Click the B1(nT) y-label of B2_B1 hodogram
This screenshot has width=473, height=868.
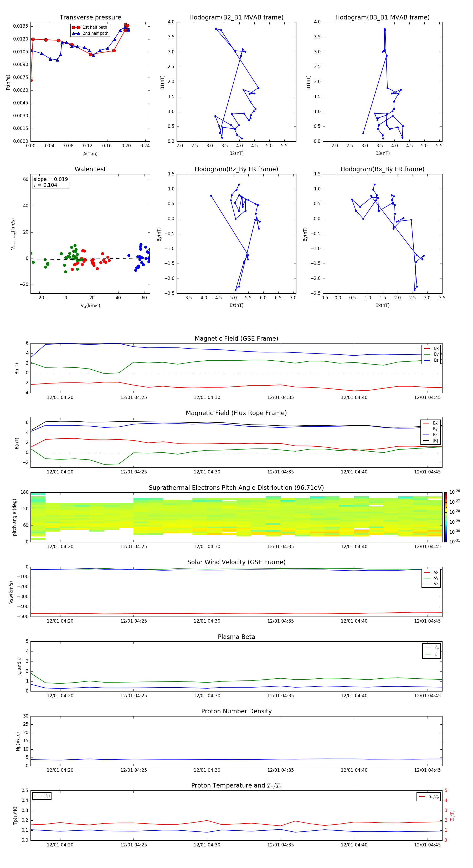(x=162, y=82)
